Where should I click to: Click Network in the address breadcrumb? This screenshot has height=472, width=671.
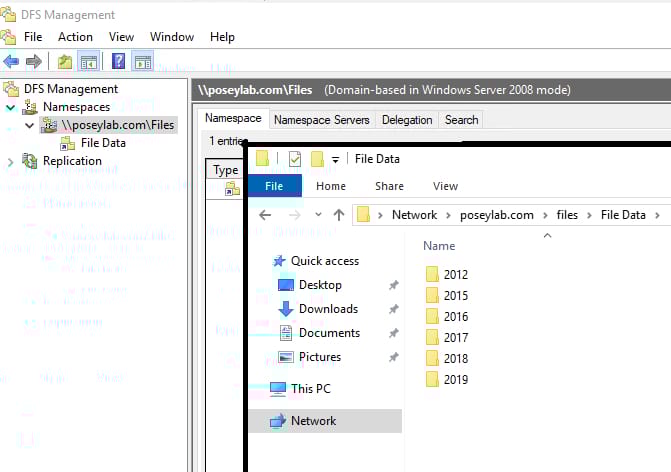coord(415,215)
